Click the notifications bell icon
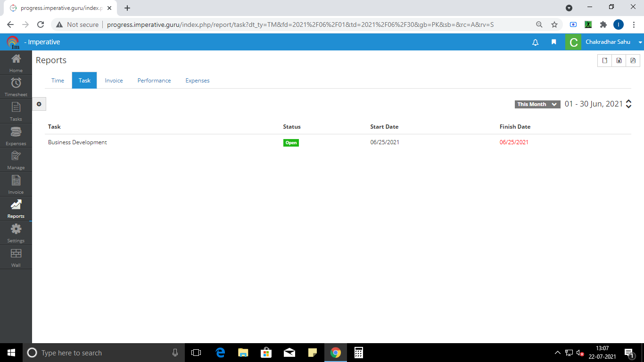644x362 pixels. (x=535, y=42)
